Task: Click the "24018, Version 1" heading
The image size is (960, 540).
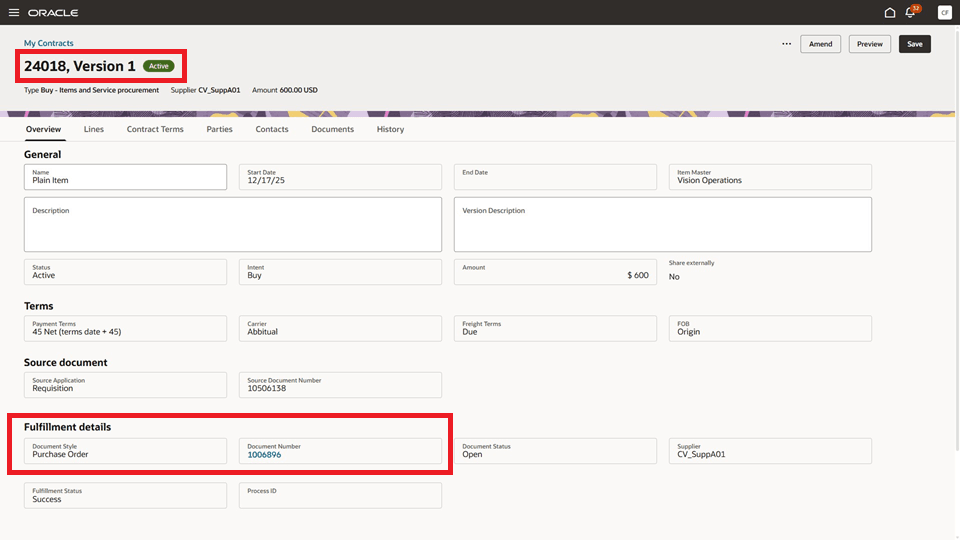Action: pos(80,66)
